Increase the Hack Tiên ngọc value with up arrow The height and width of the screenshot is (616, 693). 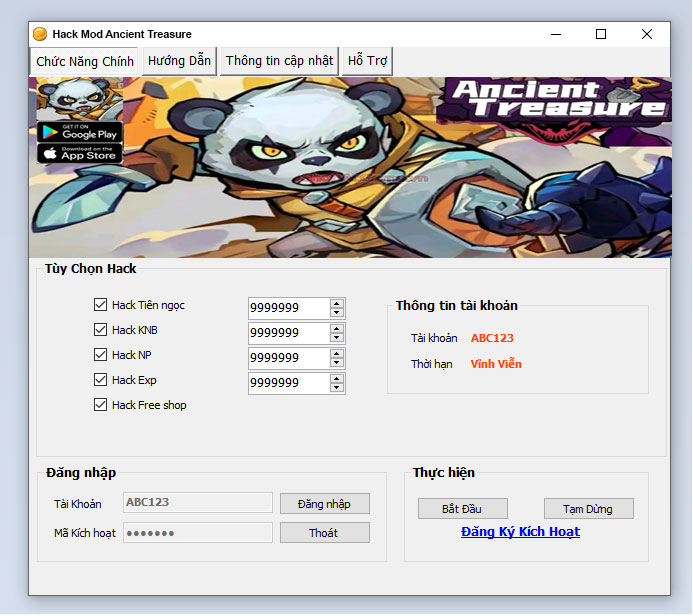click(x=337, y=304)
